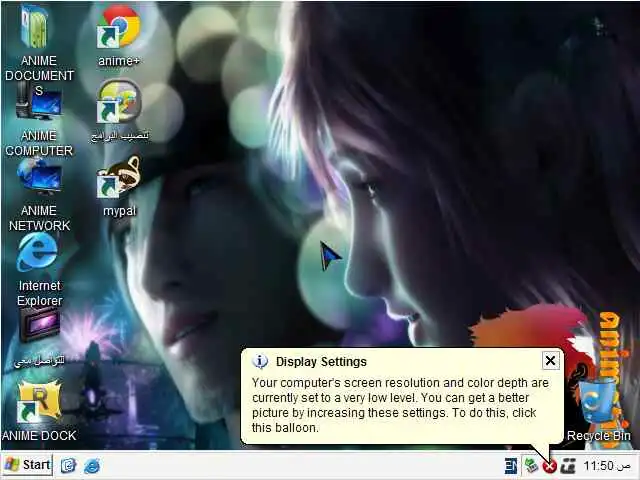640x480 pixels.
Task: Launch Internet Explorer from quick launch
Action: point(92,466)
